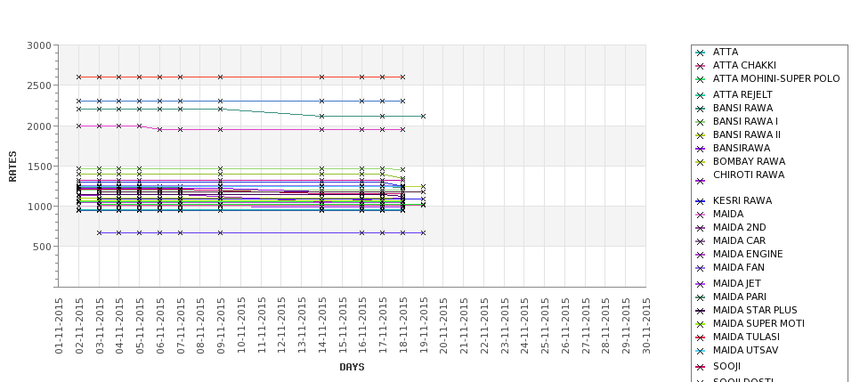Select the 24-11-2015 date label
Viewport: 868px width, 382px height.
[x=524, y=326]
